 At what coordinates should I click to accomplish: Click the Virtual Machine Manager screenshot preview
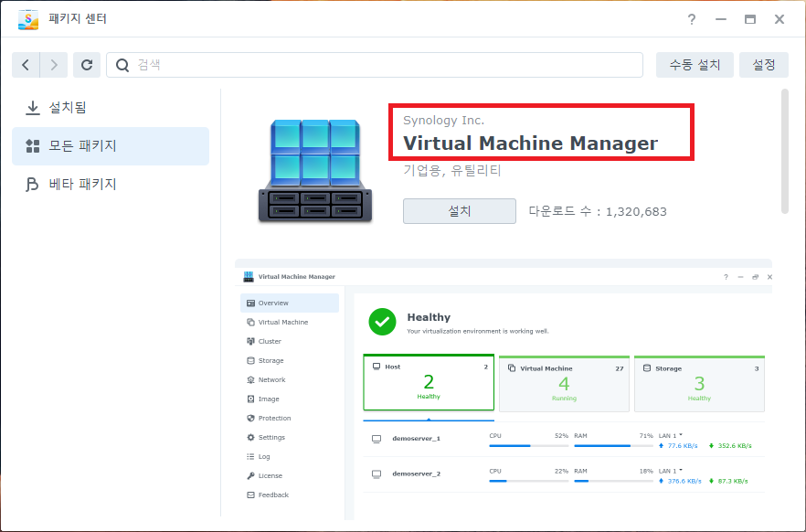point(504,389)
